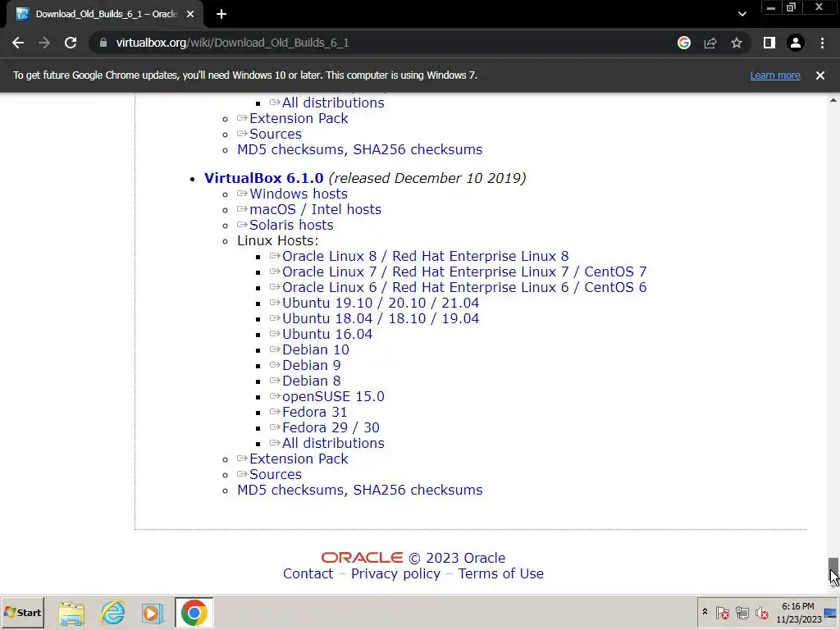Open the Contact footer link
840x630 pixels.
[x=308, y=573]
